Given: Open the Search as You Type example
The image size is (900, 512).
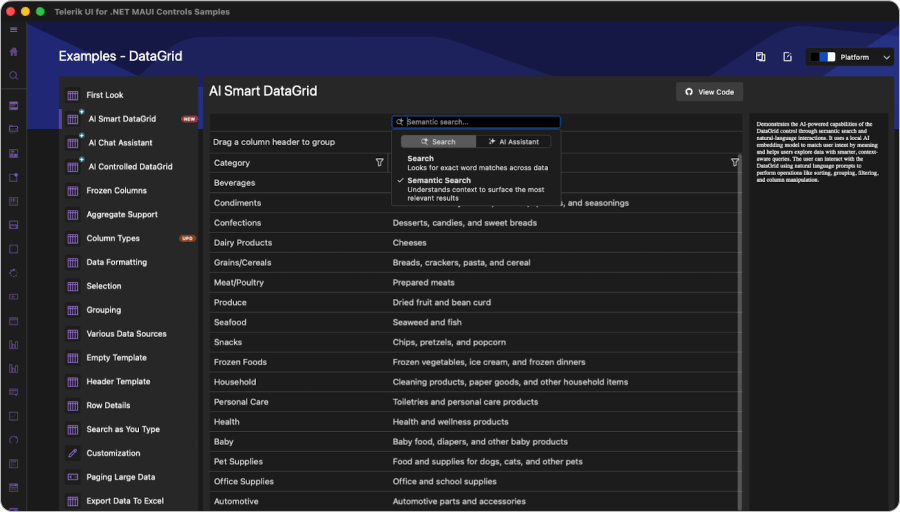Looking at the screenshot, I should pyautogui.click(x=129, y=429).
